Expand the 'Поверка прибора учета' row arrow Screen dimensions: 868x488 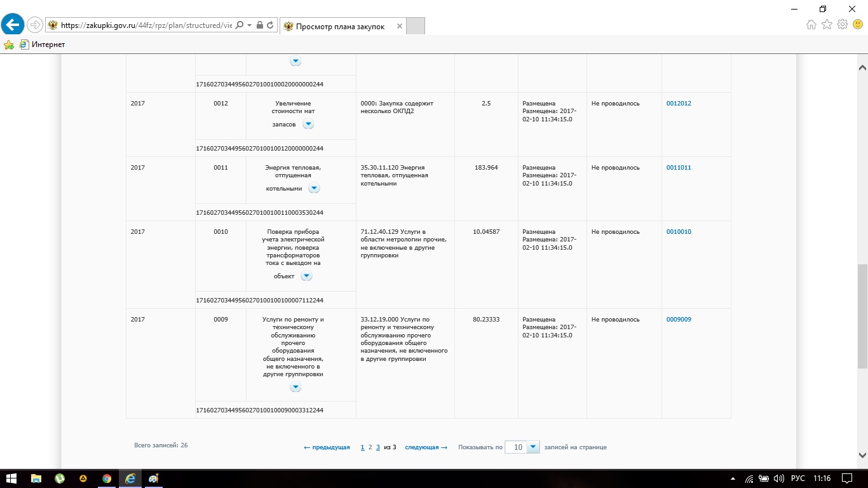[306, 276]
